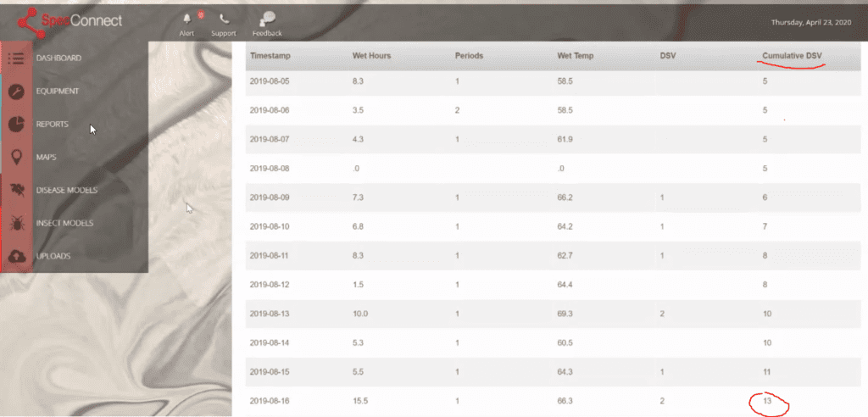Select timestamp 2019-08-07

(270, 139)
